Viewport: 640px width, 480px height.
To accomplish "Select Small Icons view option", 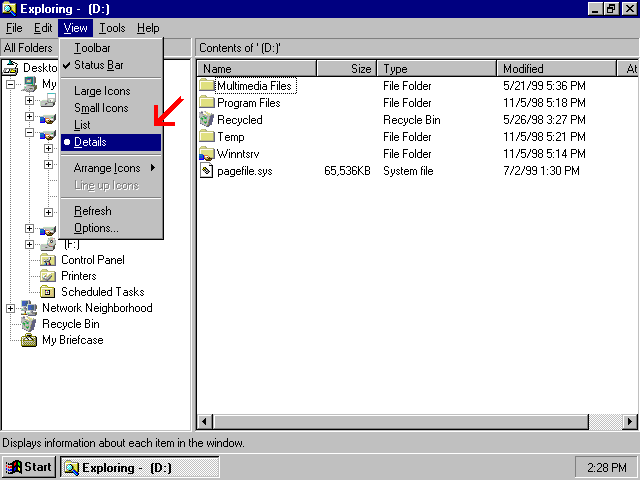I will [111, 108].
